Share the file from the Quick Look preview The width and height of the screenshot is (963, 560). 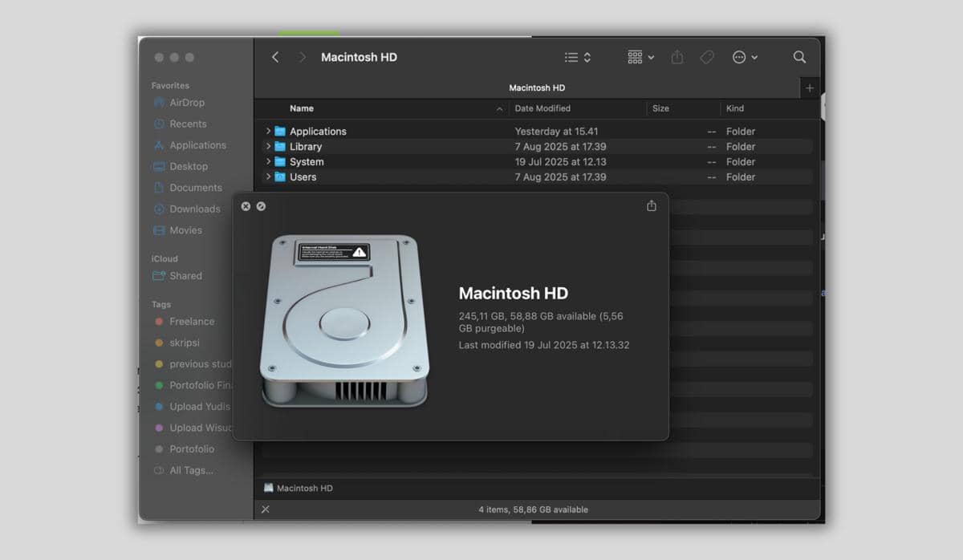click(x=650, y=205)
